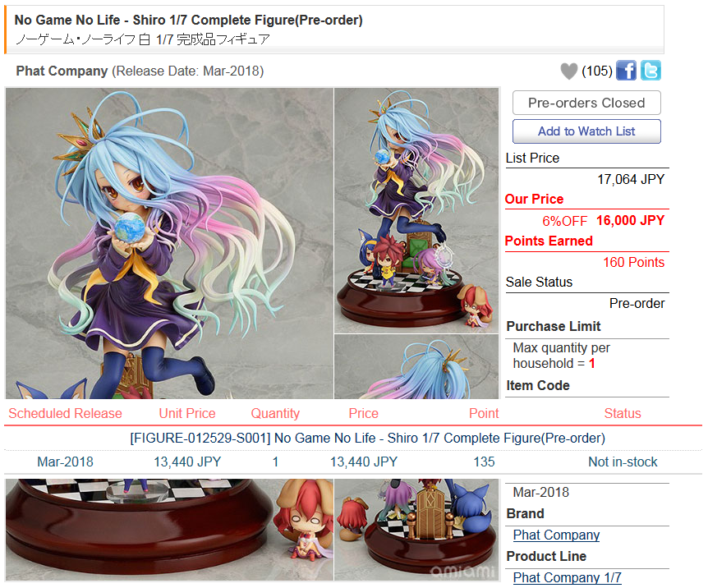Image resolution: width=708 pixels, height=588 pixels.
Task: Click the Unit Price column header
Action: pos(187,413)
